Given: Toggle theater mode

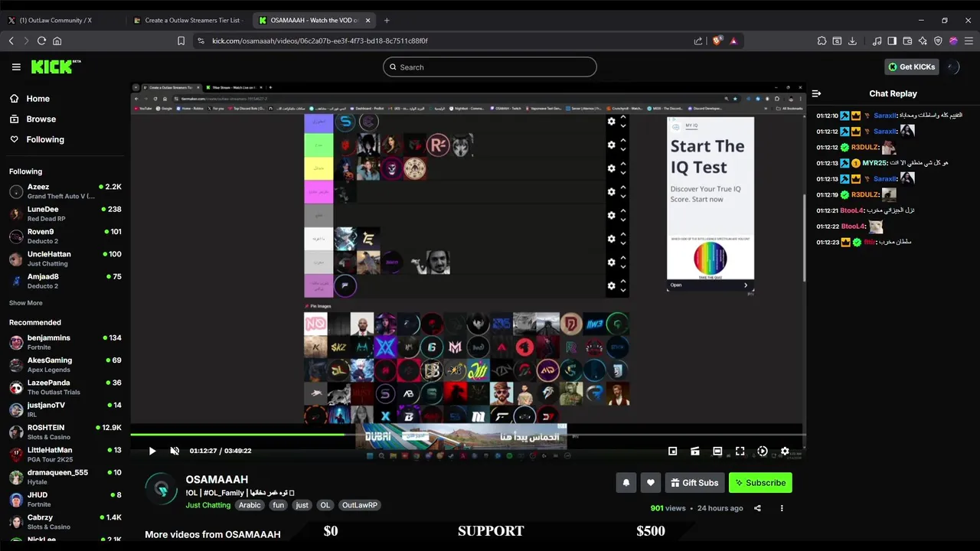Looking at the screenshot, I should point(717,452).
